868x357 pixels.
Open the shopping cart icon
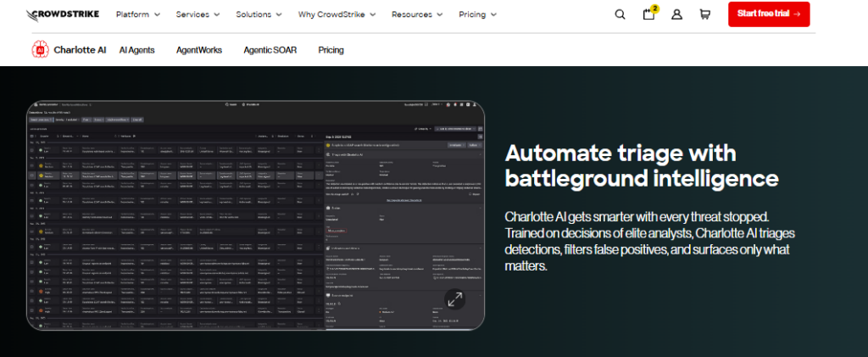click(x=704, y=14)
